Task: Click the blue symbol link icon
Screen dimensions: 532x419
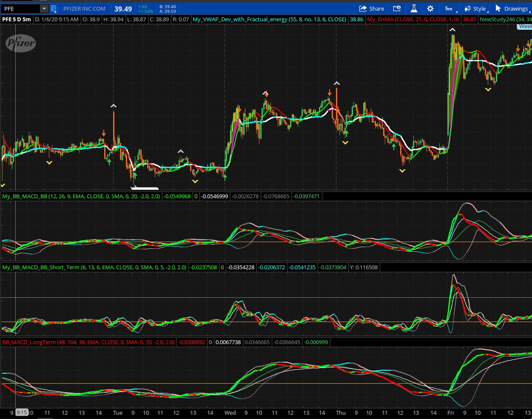Action: [54, 9]
